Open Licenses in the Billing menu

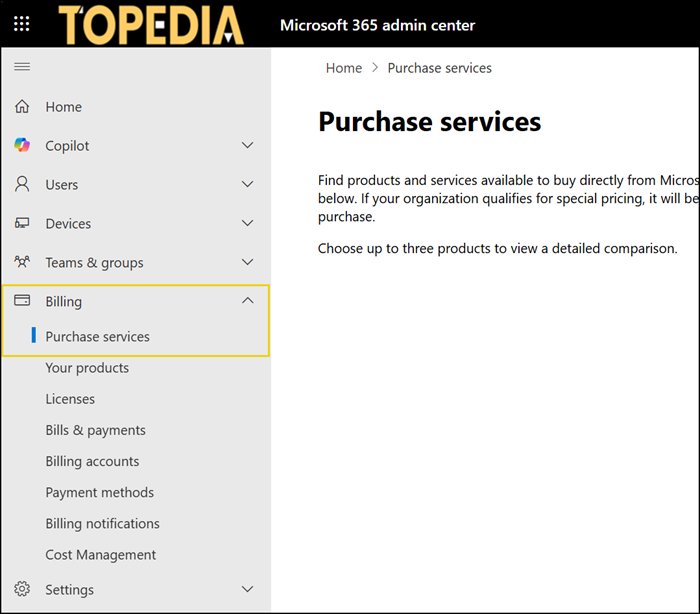(x=70, y=399)
